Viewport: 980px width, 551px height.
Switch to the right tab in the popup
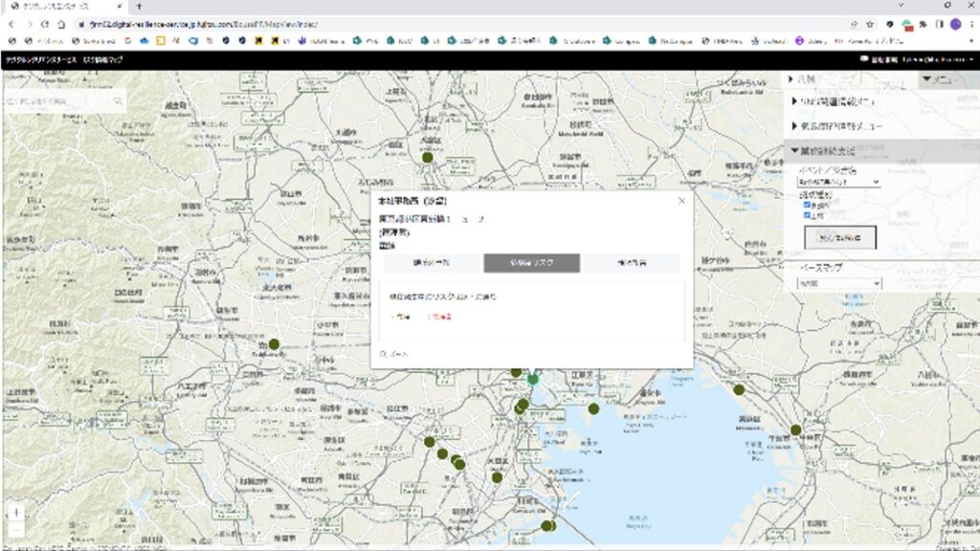tap(632, 263)
